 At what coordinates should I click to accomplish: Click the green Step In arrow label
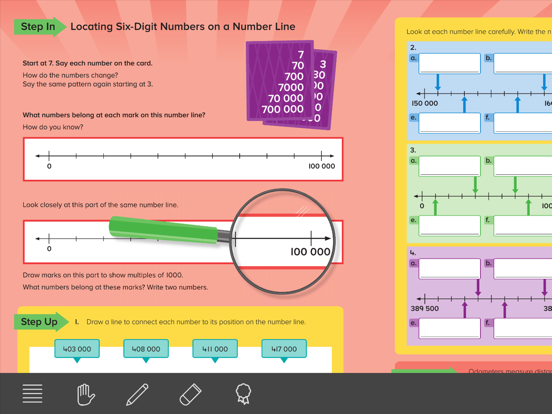(x=39, y=27)
